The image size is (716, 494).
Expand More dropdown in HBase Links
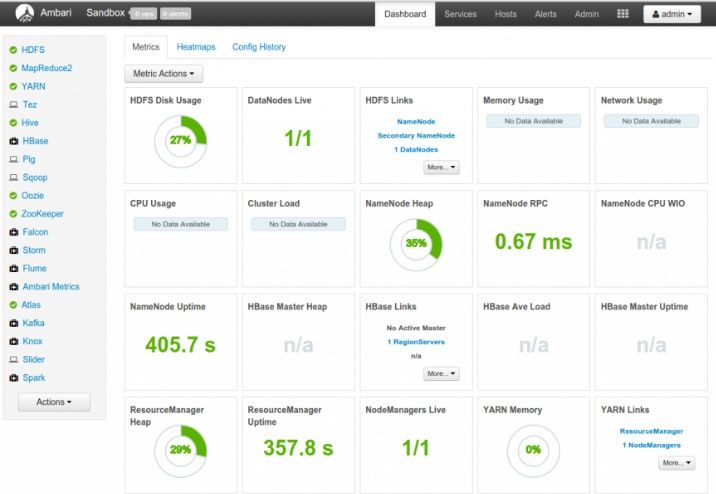click(x=441, y=373)
